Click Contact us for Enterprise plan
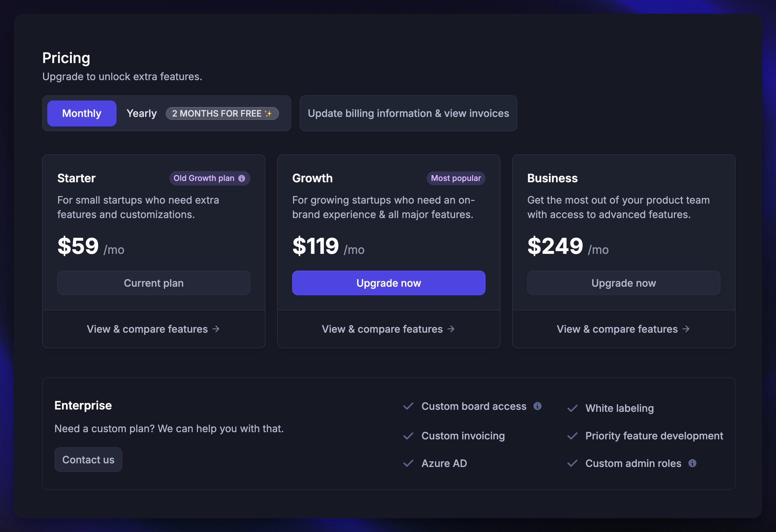The width and height of the screenshot is (776, 532). click(x=88, y=460)
